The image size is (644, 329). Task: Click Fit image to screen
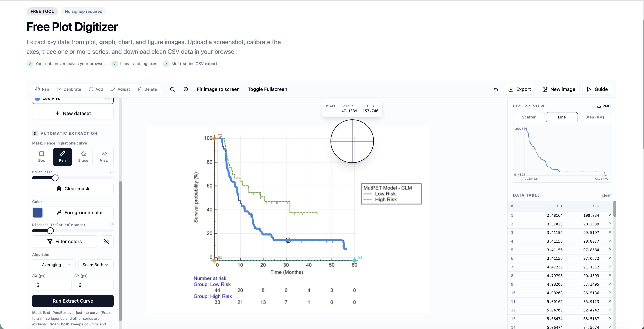tap(218, 89)
